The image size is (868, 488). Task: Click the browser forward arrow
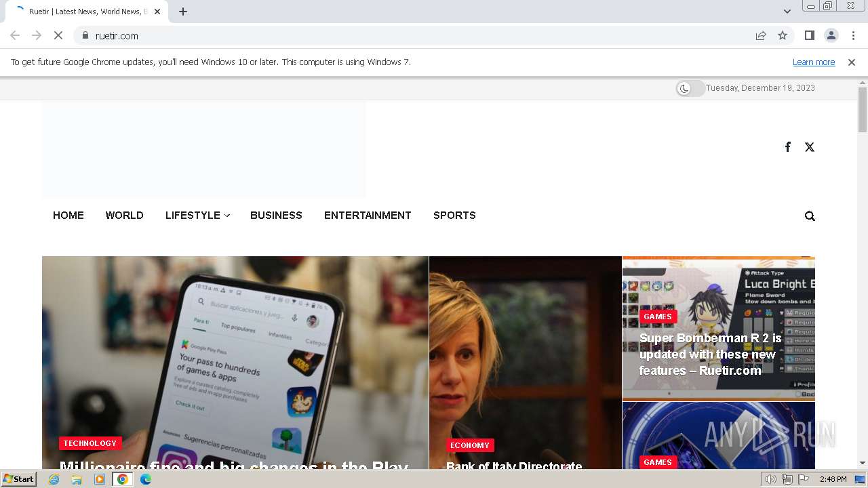click(x=37, y=35)
